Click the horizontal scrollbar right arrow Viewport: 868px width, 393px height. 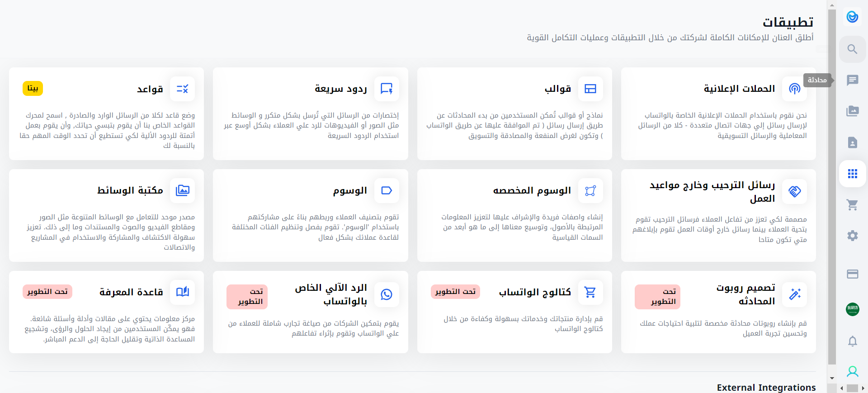click(863, 388)
